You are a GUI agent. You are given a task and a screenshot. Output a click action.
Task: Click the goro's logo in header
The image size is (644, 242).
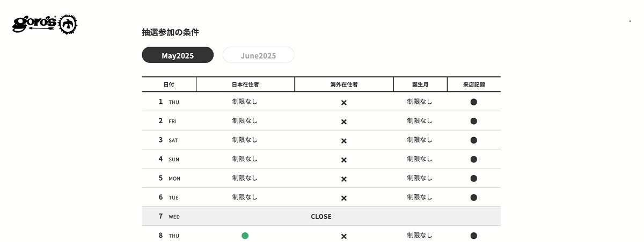[46, 24]
